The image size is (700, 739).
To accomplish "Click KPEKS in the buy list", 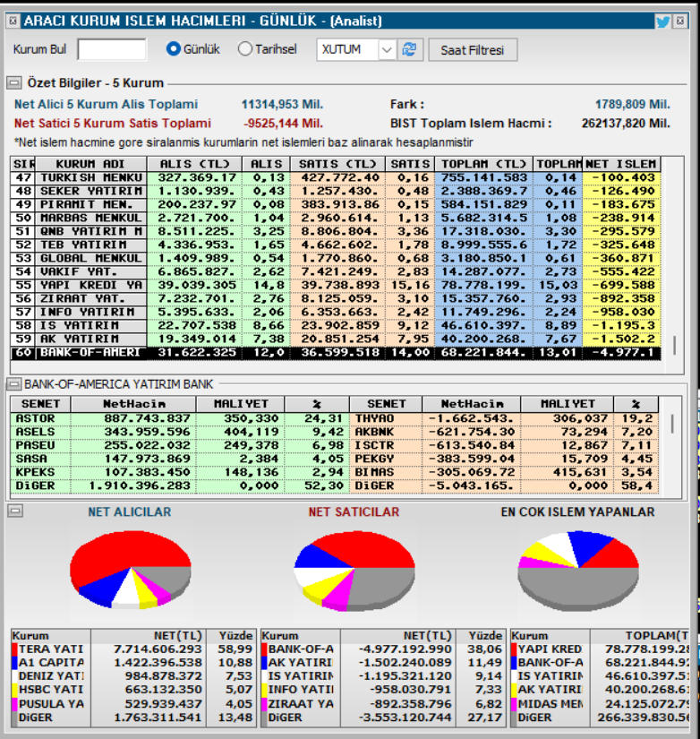I will pos(35,472).
